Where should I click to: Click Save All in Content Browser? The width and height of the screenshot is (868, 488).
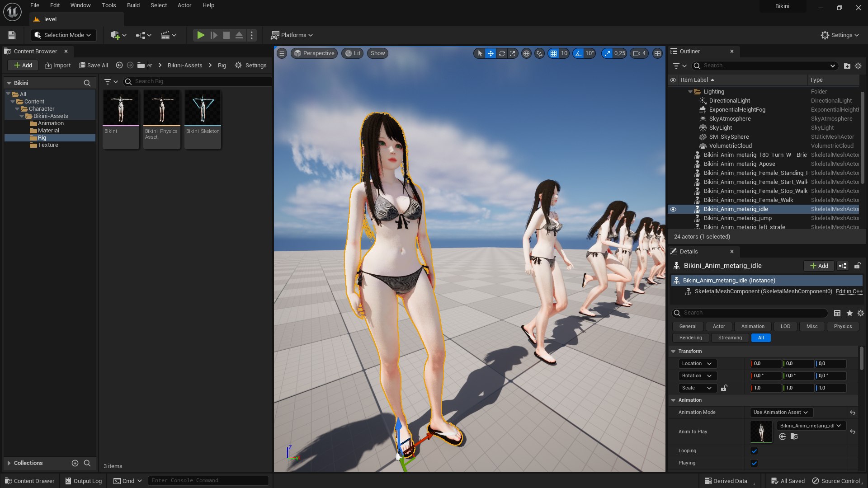coord(94,66)
